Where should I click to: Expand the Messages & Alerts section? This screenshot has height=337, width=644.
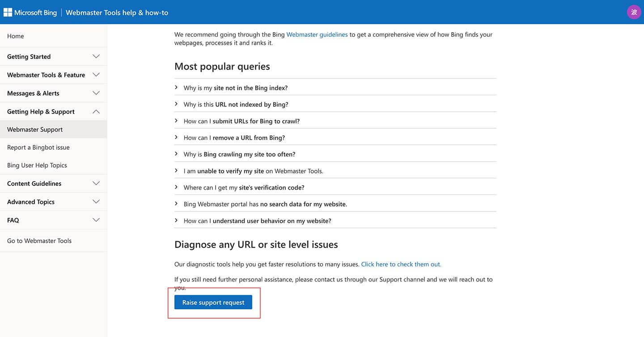click(54, 93)
